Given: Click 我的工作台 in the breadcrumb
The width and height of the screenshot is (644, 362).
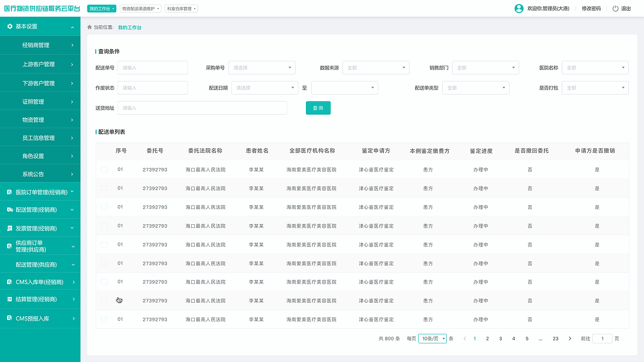Looking at the screenshot, I should (130, 28).
